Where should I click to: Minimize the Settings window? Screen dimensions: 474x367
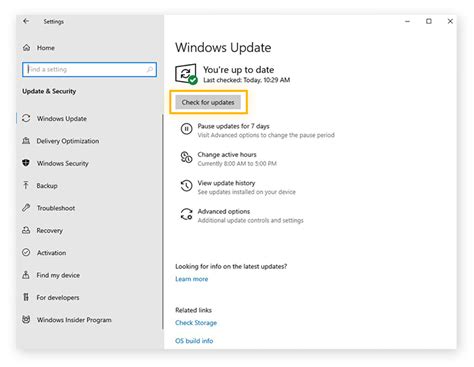[x=407, y=21]
